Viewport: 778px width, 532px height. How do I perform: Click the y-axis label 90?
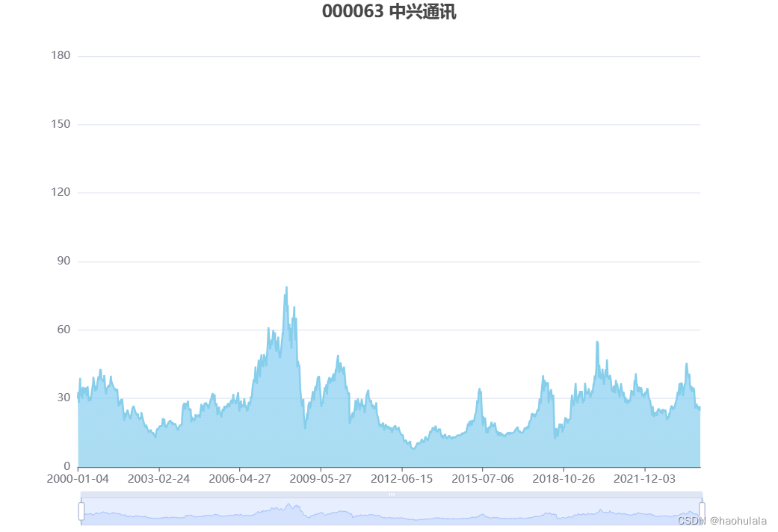(64, 261)
